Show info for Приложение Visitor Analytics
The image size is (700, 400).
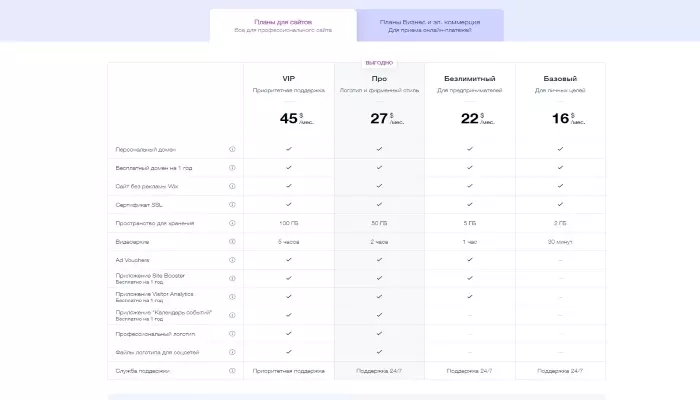pyautogui.click(x=232, y=297)
